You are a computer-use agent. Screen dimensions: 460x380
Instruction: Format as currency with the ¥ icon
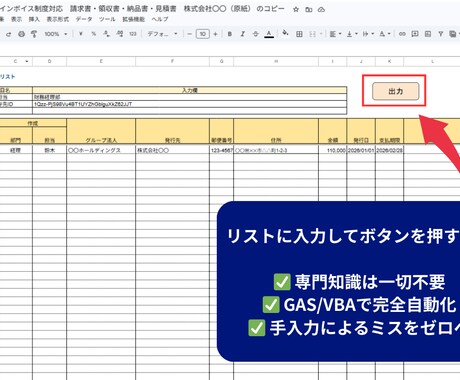coord(81,34)
